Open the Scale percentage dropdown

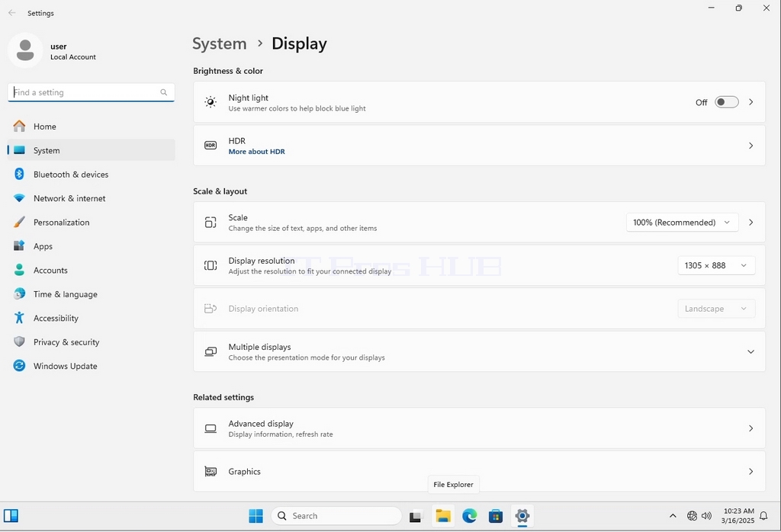click(x=681, y=223)
